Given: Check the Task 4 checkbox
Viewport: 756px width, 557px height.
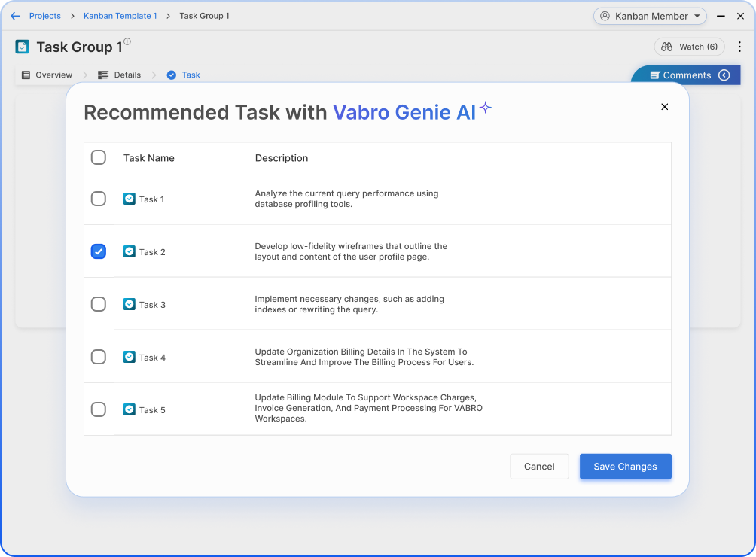Looking at the screenshot, I should [99, 357].
